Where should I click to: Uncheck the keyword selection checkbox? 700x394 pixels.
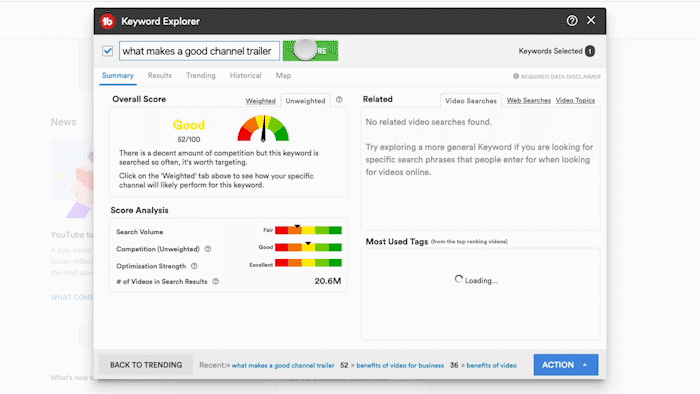point(107,51)
